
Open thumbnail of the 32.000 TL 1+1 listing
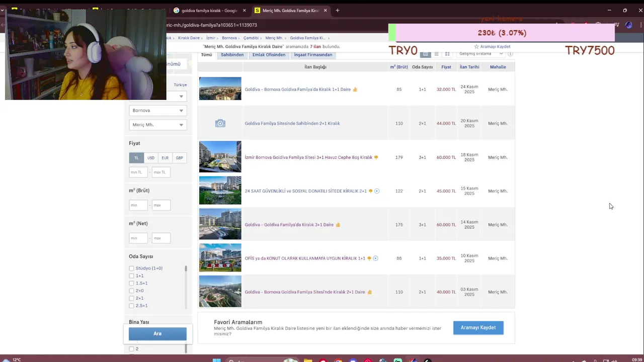(x=220, y=88)
